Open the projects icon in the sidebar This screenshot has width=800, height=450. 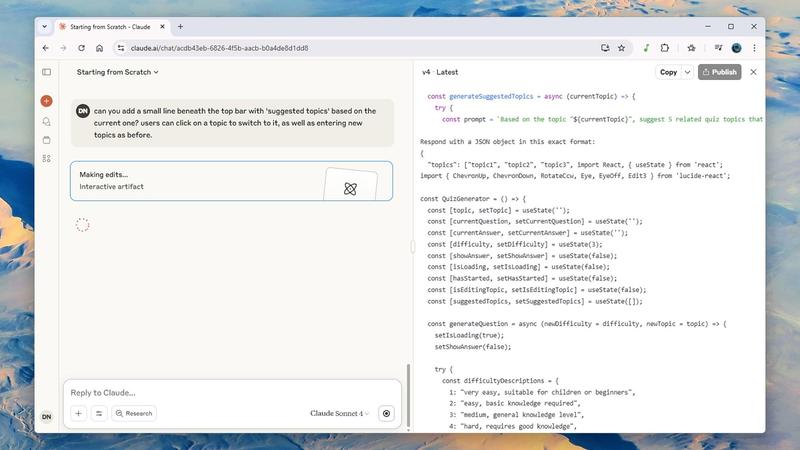point(46,140)
